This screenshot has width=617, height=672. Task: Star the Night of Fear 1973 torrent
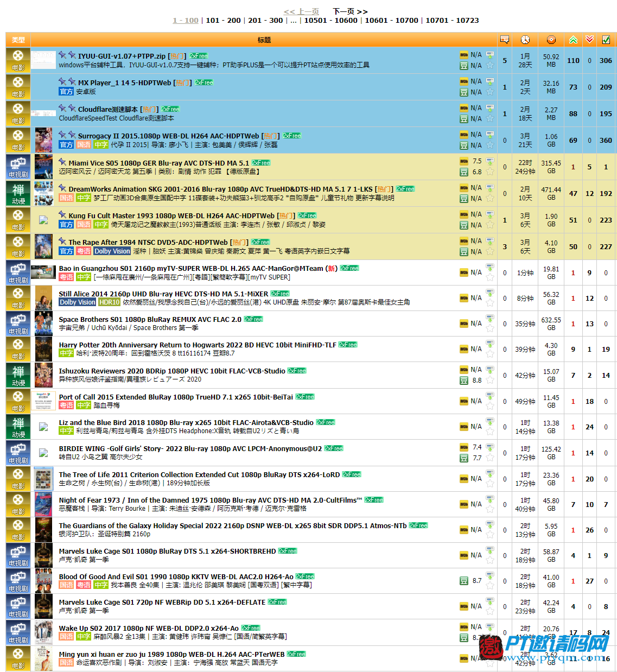point(490,509)
